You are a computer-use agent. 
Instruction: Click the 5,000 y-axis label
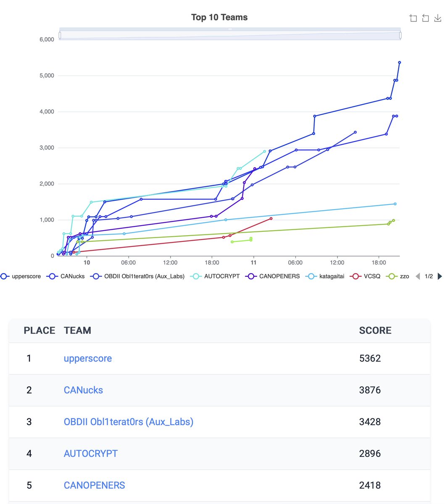47,76
